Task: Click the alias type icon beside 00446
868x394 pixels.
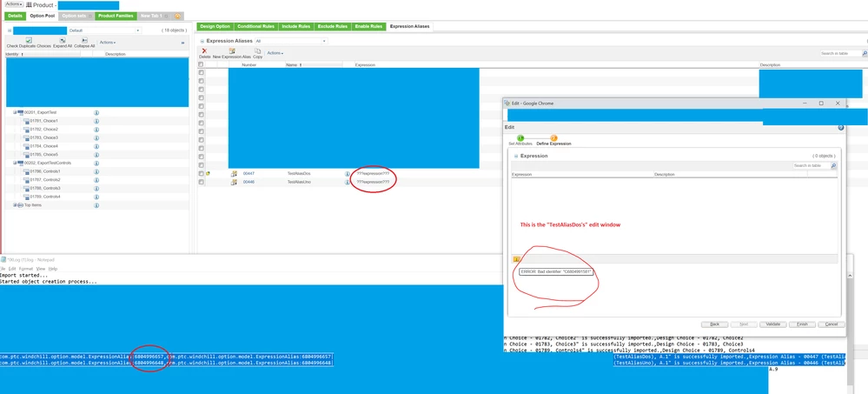Action: (235, 182)
